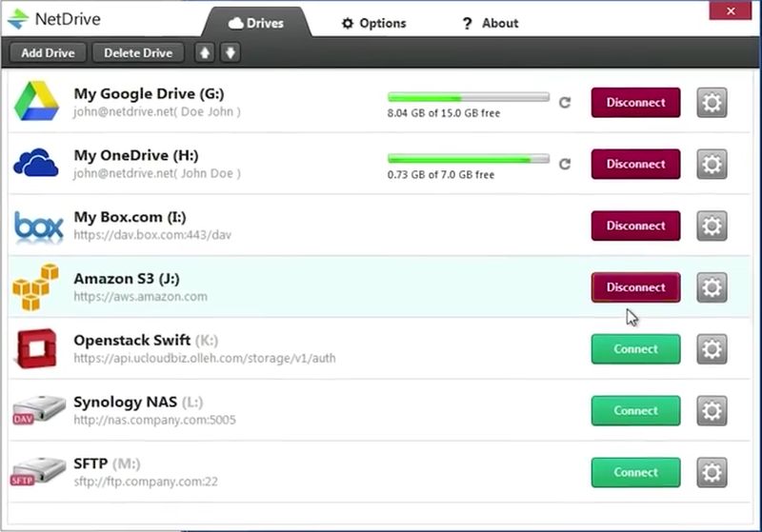Refresh My Google Drive storage info

[564, 103]
